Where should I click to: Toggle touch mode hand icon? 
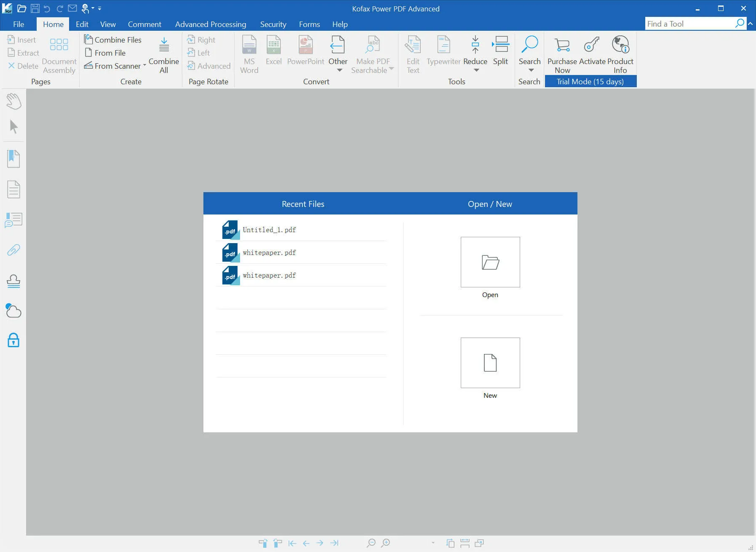[x=85, y=8]
